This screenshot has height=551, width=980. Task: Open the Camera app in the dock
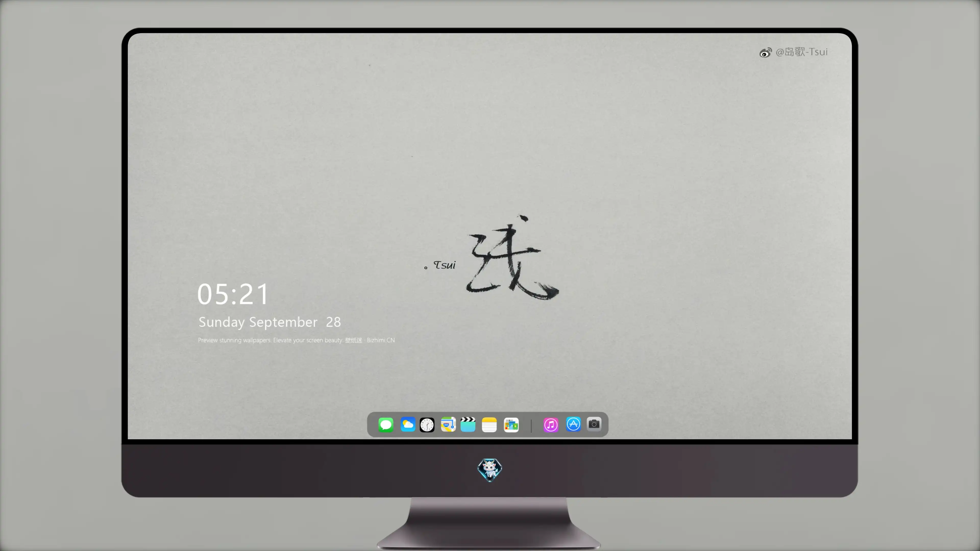pyautogui.click(x=594, y=424)
